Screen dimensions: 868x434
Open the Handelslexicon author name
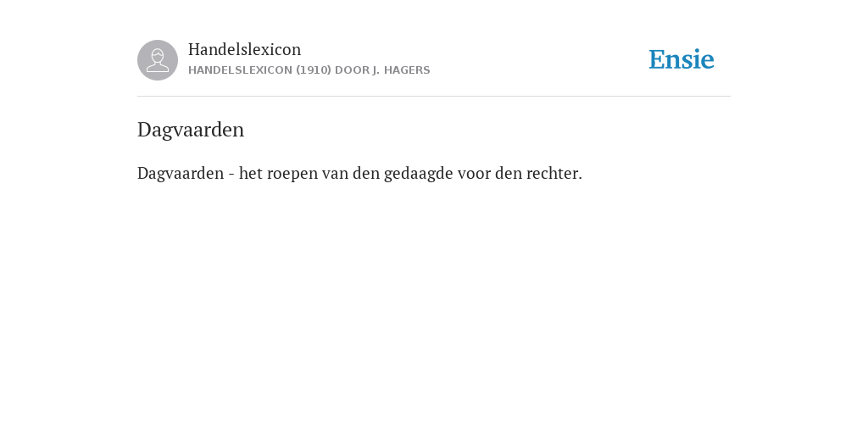[245, 49]
